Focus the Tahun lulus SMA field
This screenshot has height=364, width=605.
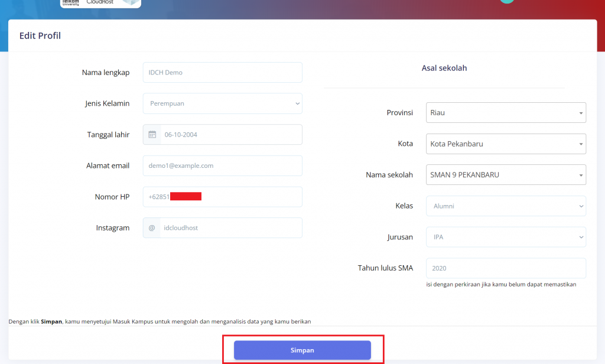506,268
